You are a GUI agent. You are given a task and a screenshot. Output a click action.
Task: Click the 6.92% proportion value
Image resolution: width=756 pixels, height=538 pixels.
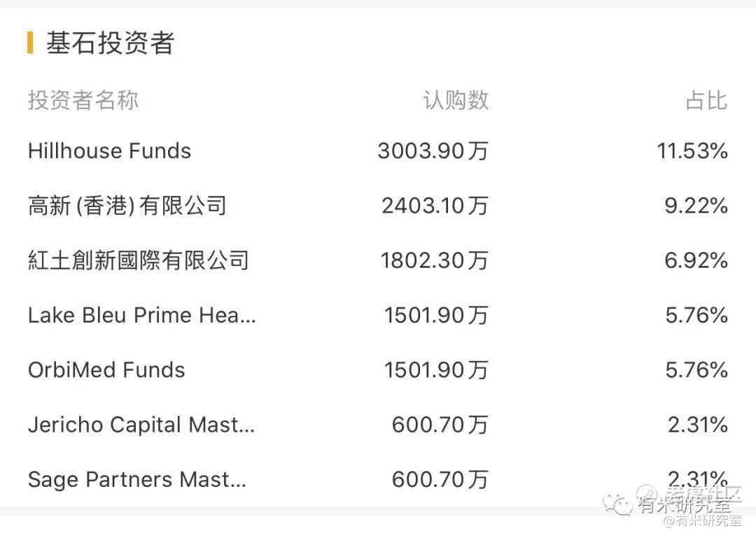click(x=696, y=260)
